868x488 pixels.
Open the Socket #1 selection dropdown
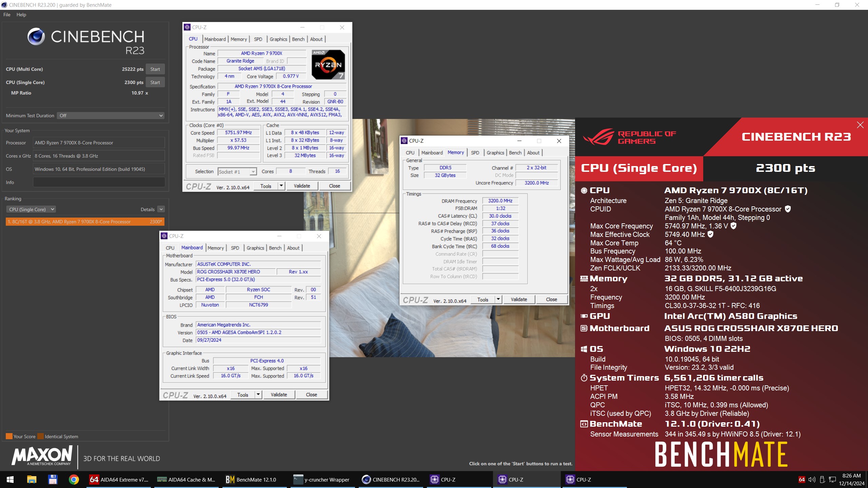(x=237, y=172)
